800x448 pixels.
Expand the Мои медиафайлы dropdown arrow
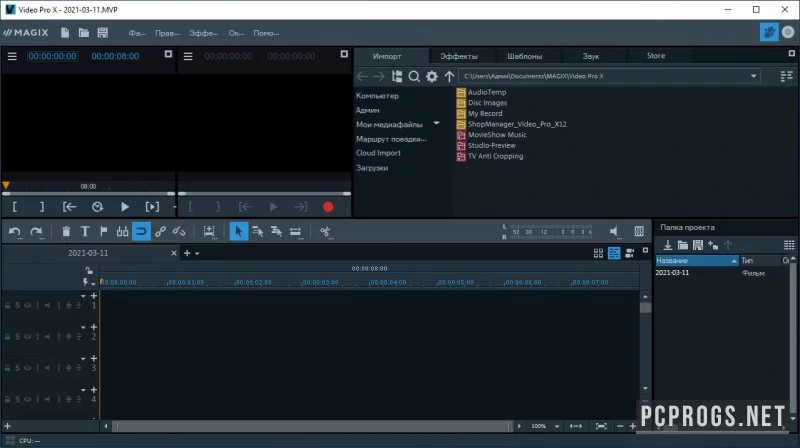[436, 123]
